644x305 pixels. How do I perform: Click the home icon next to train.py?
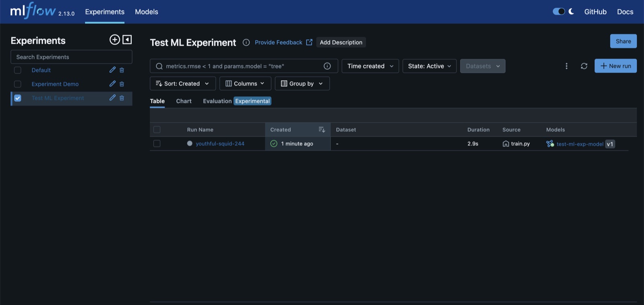pyautogui.click(x=506, y=143)
